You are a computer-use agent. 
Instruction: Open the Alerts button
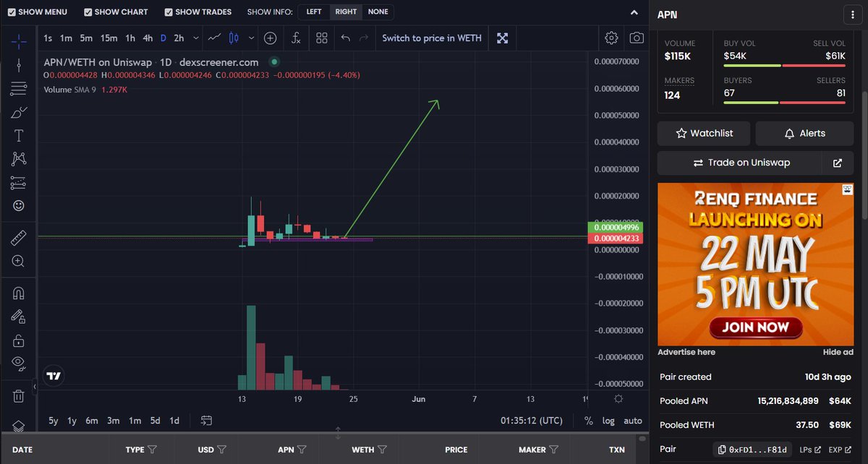pyautogui.click(x=804, y=134)
